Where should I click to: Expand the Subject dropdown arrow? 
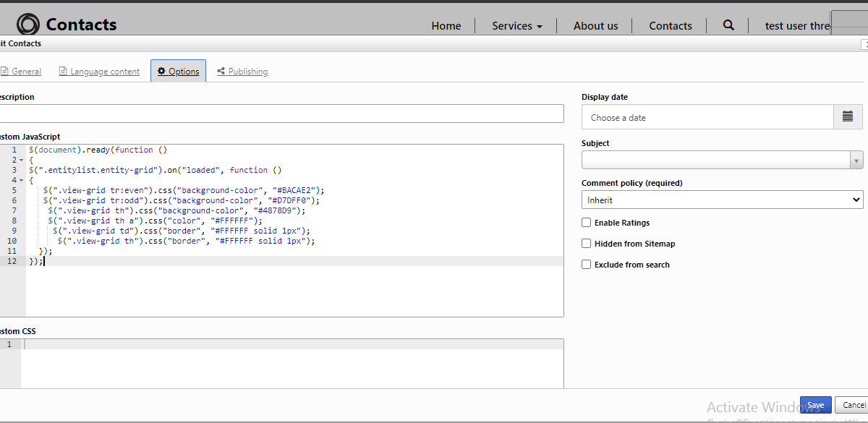coord(856,161)
